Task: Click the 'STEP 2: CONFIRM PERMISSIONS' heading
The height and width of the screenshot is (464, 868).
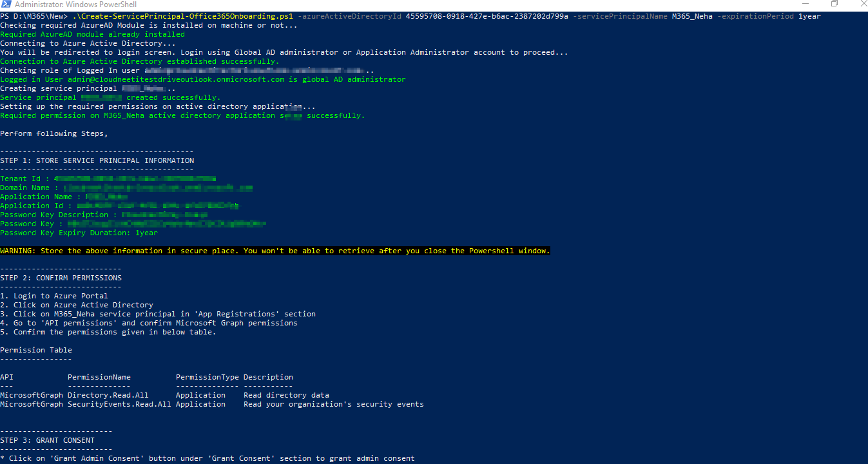Action: tap(61, 278)
